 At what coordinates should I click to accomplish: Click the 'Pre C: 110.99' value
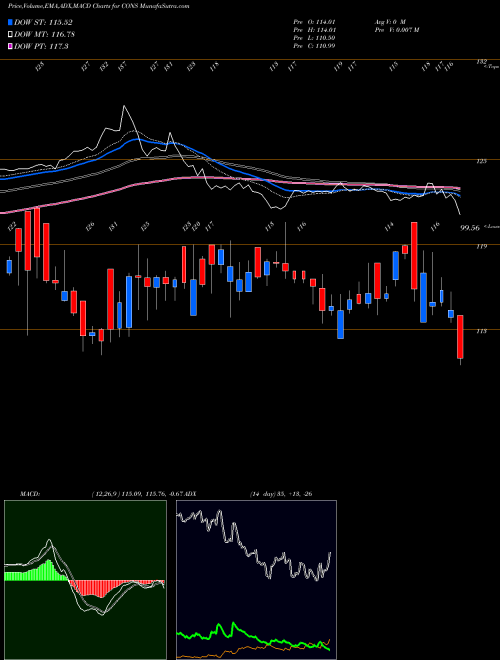314,45
